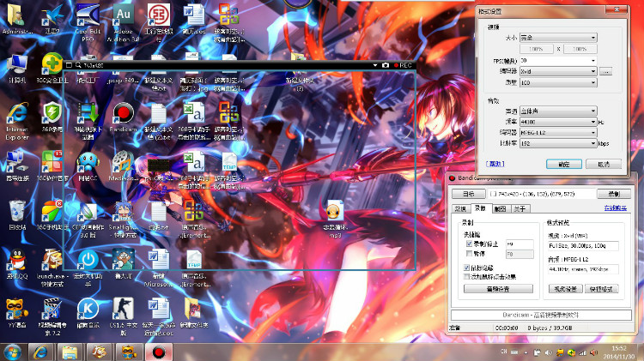Open the online purchase link in Bandicam
The height and width of the screenshot is (361, 644).
[x=616, y=208]
